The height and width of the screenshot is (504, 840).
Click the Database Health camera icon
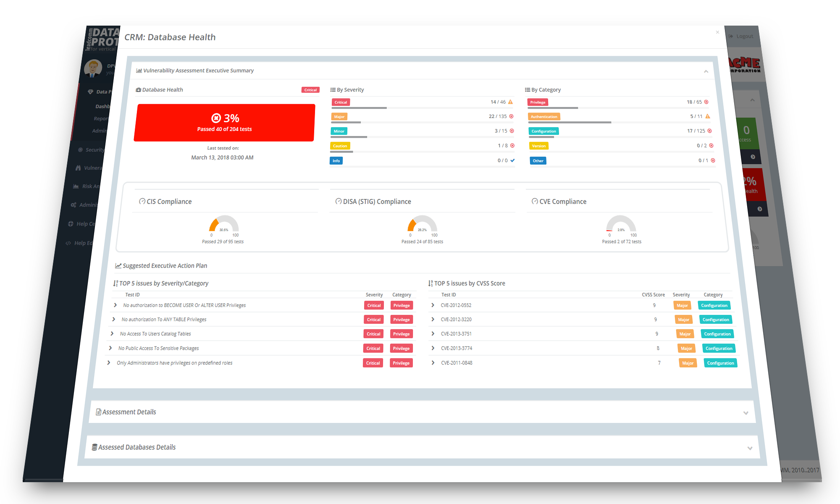(138, 90)
